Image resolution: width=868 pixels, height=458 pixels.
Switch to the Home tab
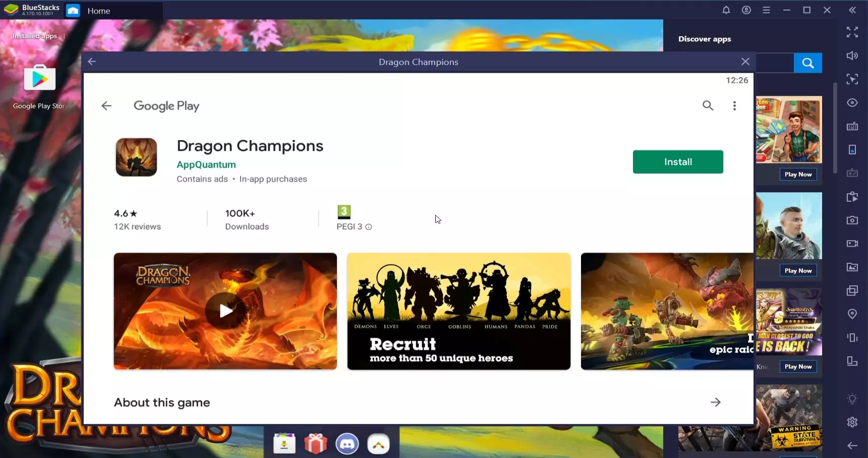98,11
